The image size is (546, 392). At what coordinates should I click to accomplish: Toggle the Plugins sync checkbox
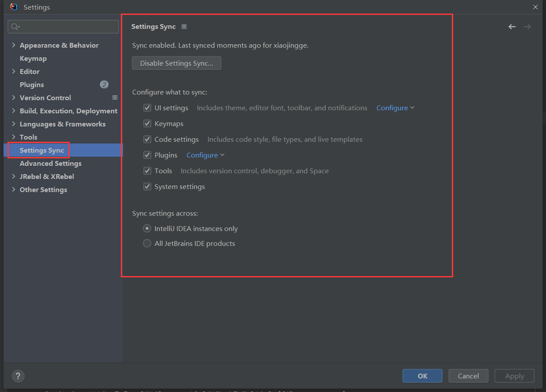147,155
